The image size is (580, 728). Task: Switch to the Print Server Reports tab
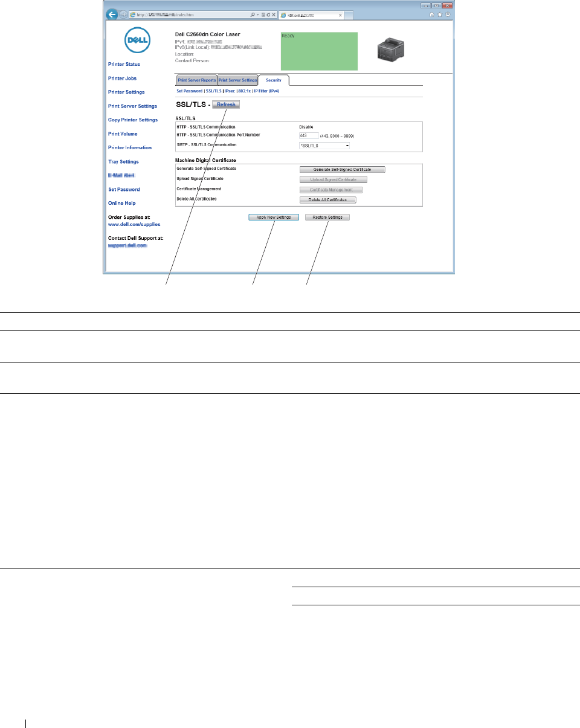click(x=196, y=80)
